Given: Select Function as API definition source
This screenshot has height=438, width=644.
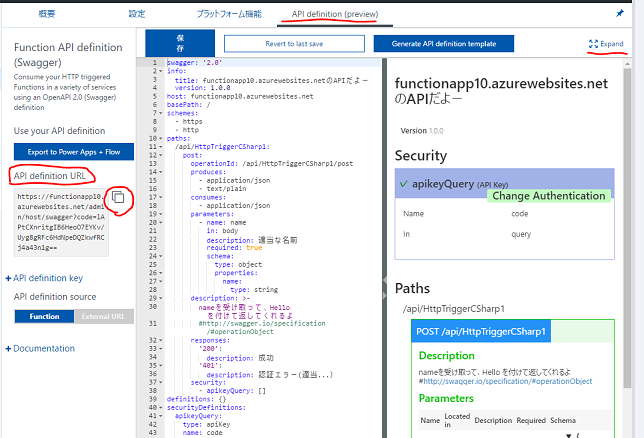Looking at the screenshot, I should 44,316.
